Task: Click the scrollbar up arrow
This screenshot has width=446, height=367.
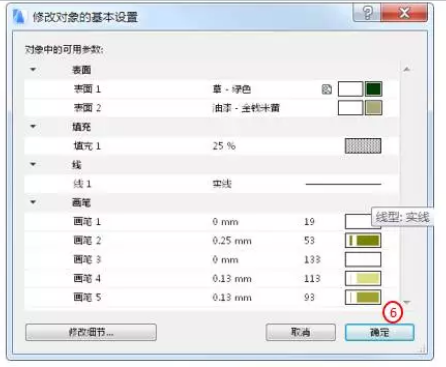Action: (x=407, y=69)
